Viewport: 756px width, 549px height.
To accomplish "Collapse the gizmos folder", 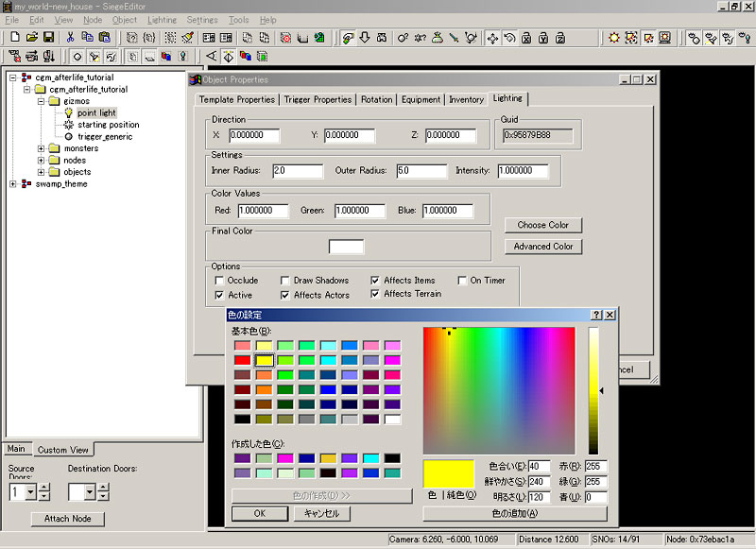I will (41, 101).
